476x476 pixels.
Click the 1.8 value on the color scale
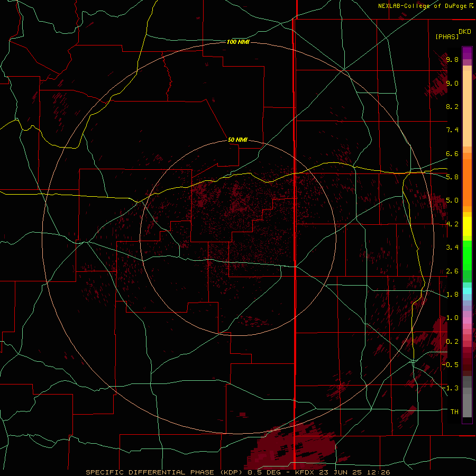[452, 295]
